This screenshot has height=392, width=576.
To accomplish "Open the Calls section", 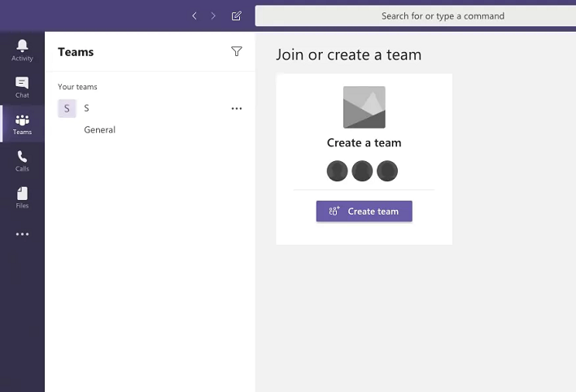I will click(22, 160).
